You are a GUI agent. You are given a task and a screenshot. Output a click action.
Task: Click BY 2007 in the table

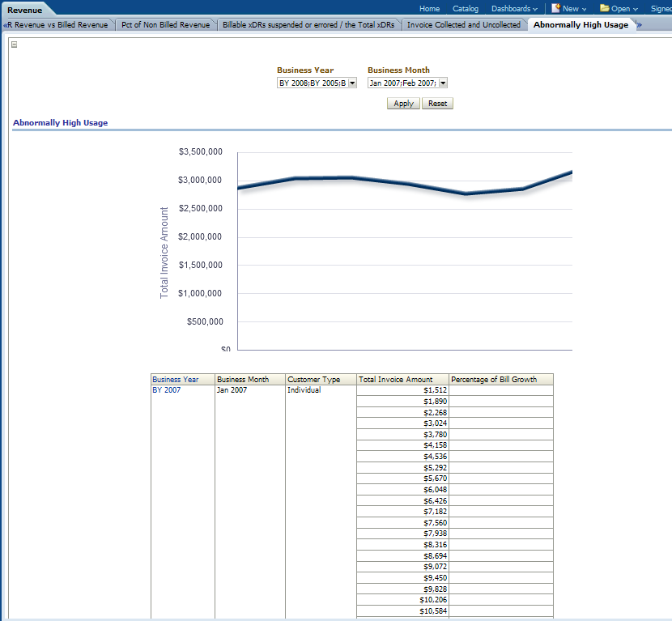tap(167, 390)
